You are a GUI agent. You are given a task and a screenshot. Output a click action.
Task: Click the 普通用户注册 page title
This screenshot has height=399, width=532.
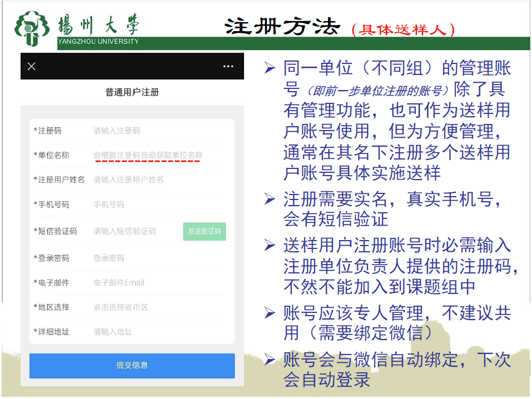click(132, 92)
